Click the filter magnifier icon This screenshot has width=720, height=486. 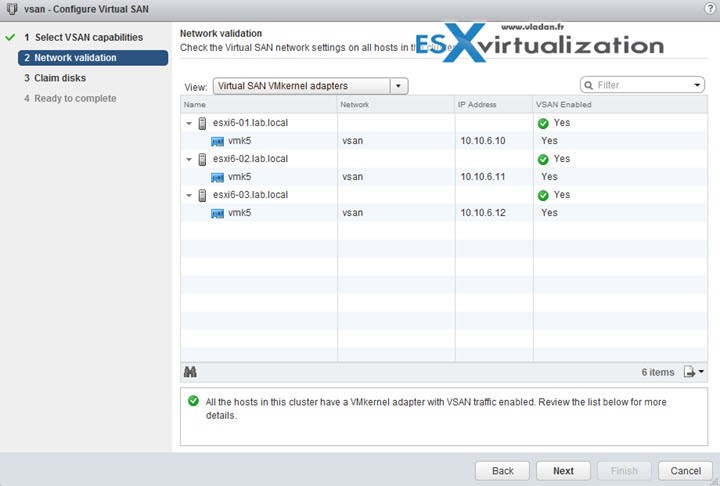(x=589, y=85)
